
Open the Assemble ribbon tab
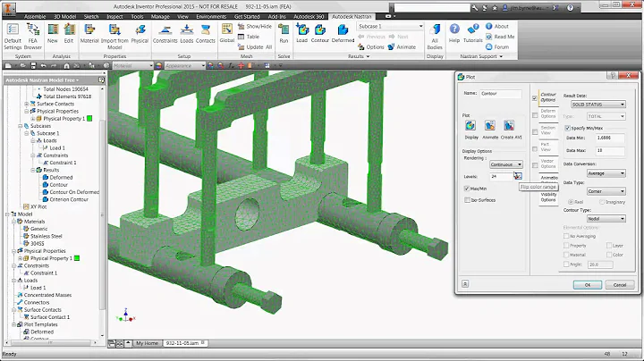(35, 16)
